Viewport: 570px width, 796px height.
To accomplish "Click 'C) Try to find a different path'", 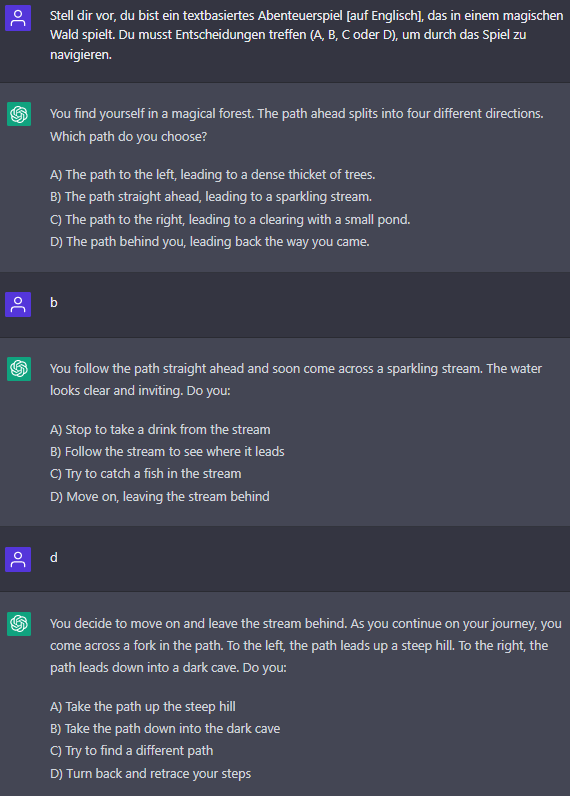I will coord(131,751).
